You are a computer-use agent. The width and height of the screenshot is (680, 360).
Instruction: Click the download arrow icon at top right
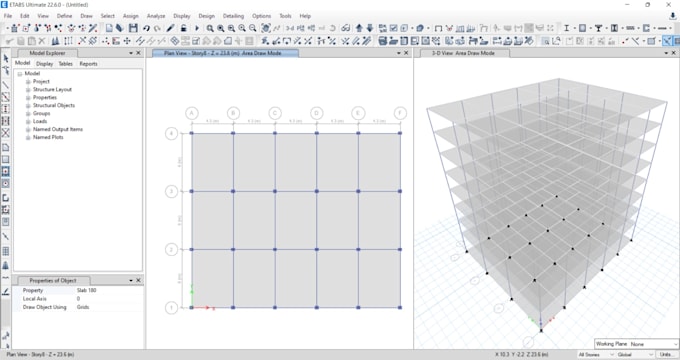(x=673, y=16)
